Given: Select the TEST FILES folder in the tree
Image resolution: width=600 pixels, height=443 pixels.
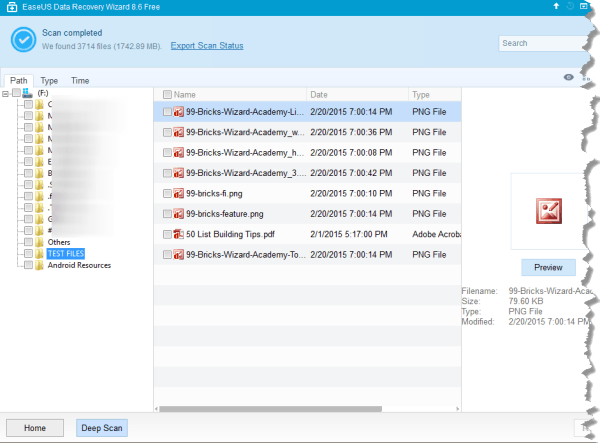Looking at the screenshot, I should [66, 254].
